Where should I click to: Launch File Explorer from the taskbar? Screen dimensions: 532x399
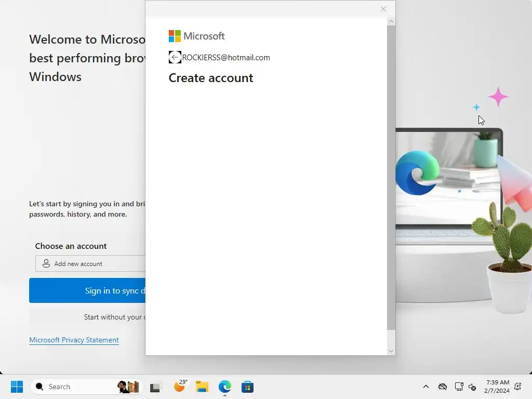click(x=202, y=387)
